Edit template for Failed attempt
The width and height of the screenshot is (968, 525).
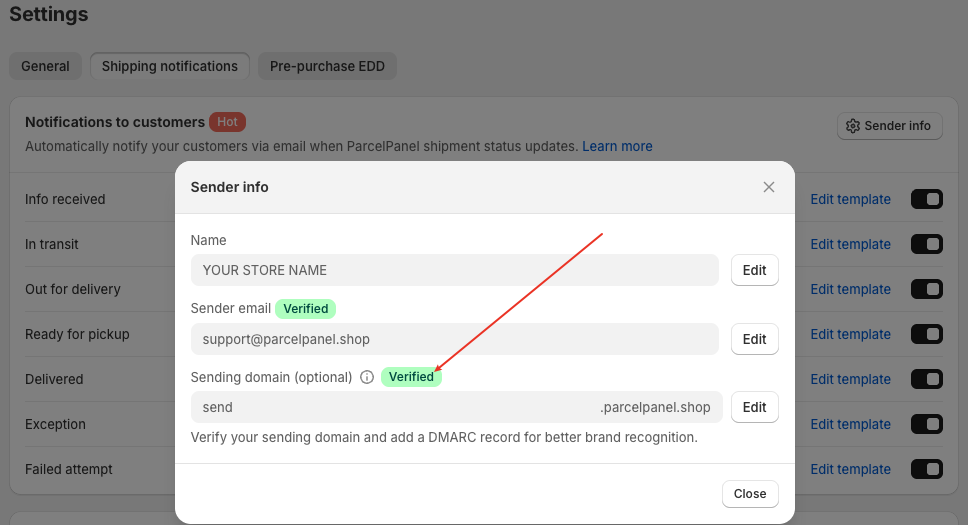pyautogui.click(x=851, y=469)
